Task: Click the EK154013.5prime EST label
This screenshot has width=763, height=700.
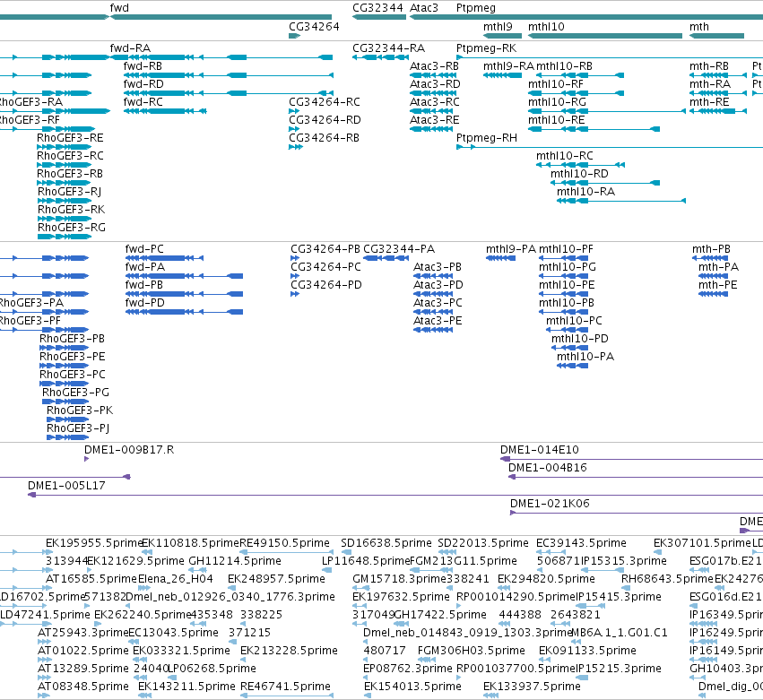Action: pyautogui.click(x=412, y=687)
